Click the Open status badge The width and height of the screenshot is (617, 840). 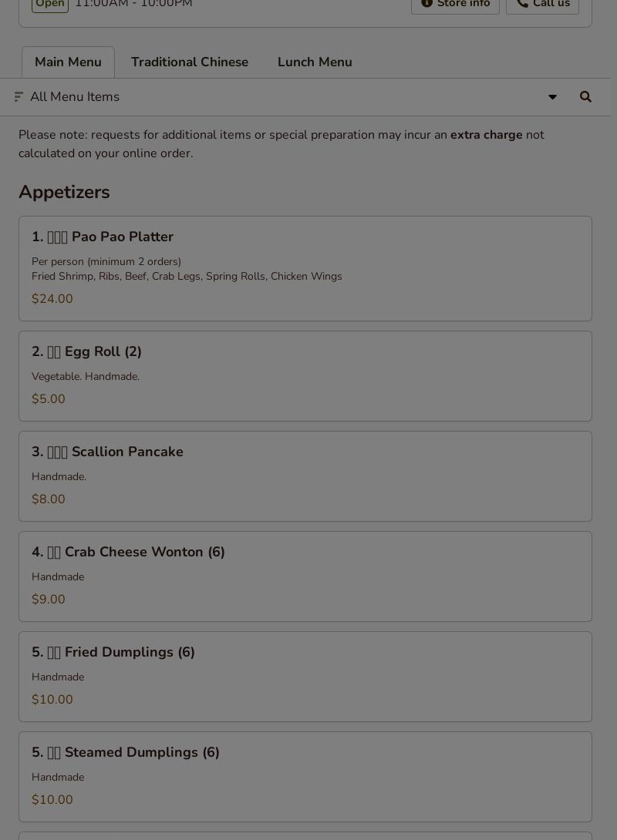(50, 5)
